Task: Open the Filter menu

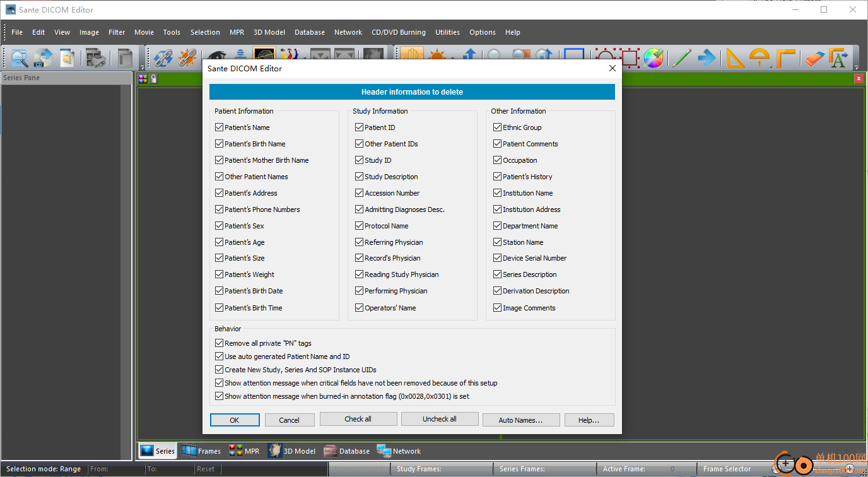Action: tap(117, 32)
